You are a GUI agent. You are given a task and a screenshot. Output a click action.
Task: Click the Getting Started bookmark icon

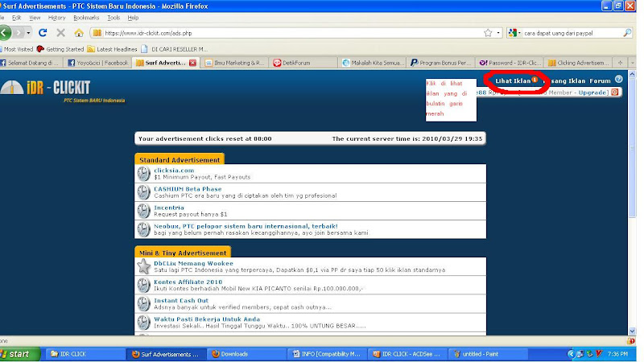40,49
